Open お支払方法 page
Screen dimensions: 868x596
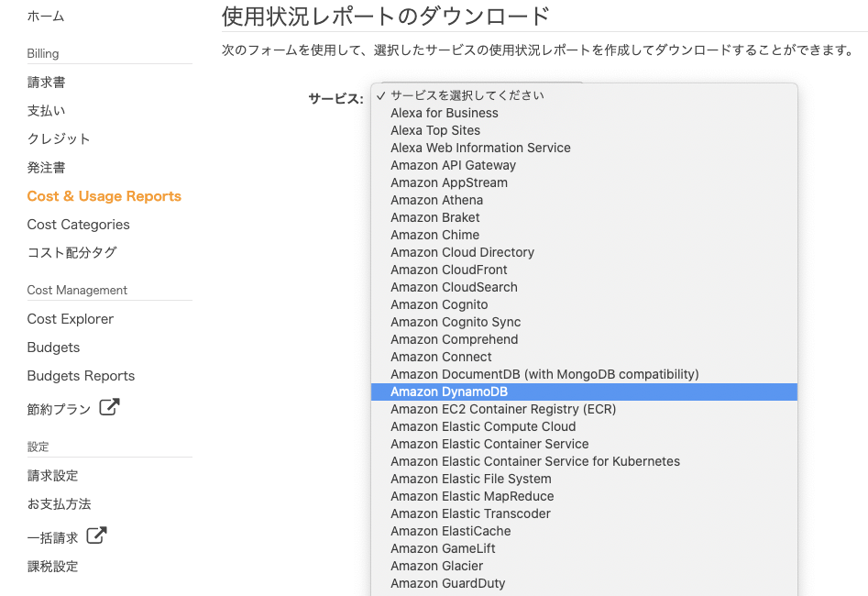click(59, 504)
